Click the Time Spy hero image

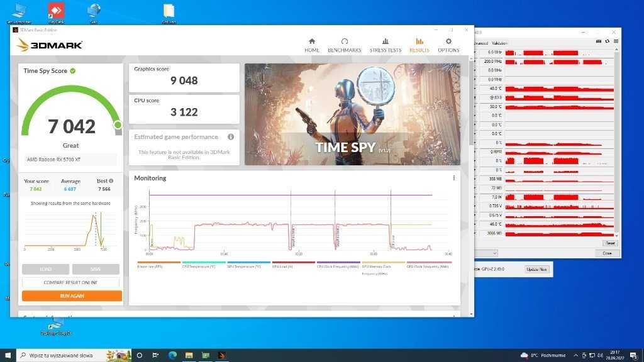click(x=352, y=114)
